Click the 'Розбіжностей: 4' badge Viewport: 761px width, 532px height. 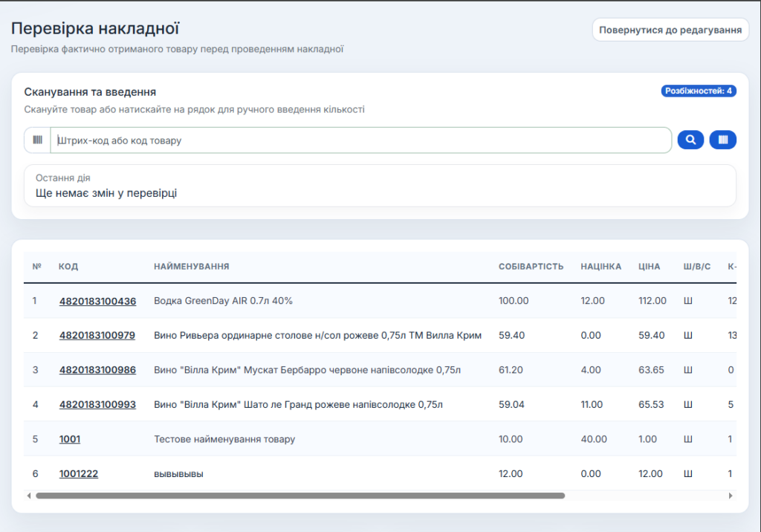coord(699,91)
